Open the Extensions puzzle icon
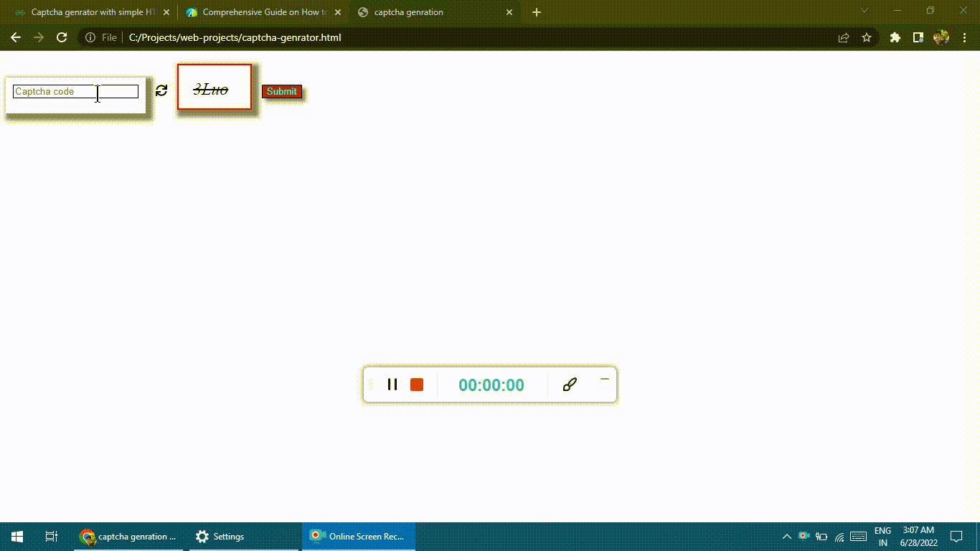This screenshot has height=551, width=980. click(895, 37)
